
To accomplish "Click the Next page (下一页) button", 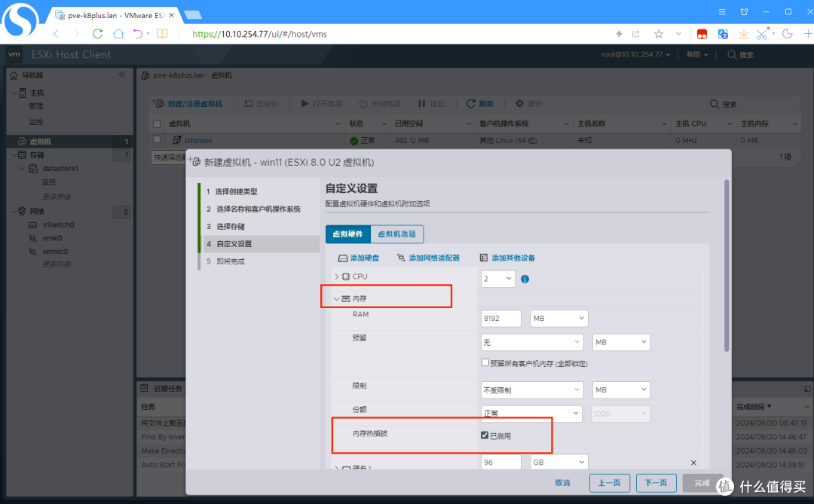I will pos(656,483).
